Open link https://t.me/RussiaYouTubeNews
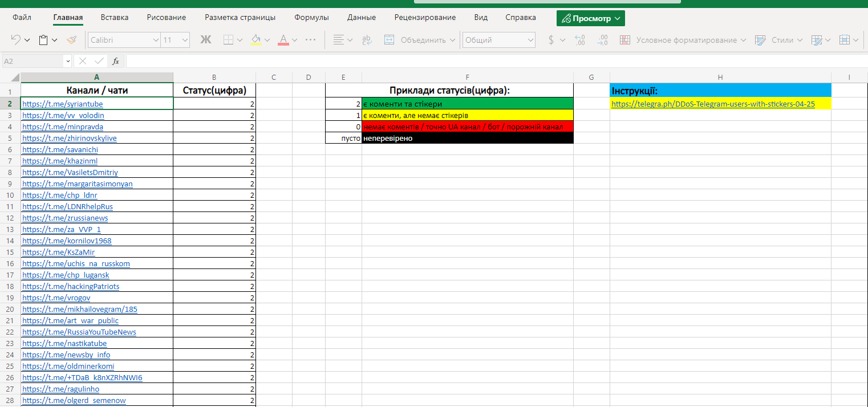 [x=79, y=332]
